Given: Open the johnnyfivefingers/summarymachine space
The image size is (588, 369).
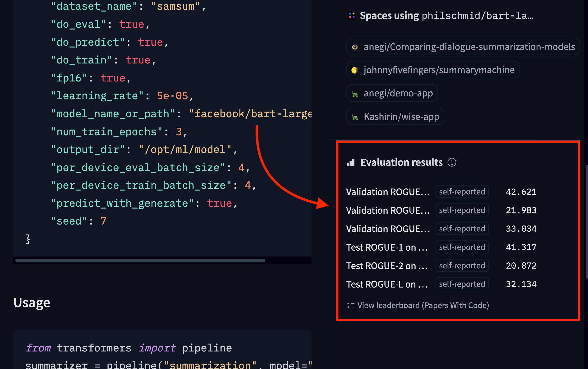Looking at the screenshot, I should pyautogui.click(x=439, y=70).
